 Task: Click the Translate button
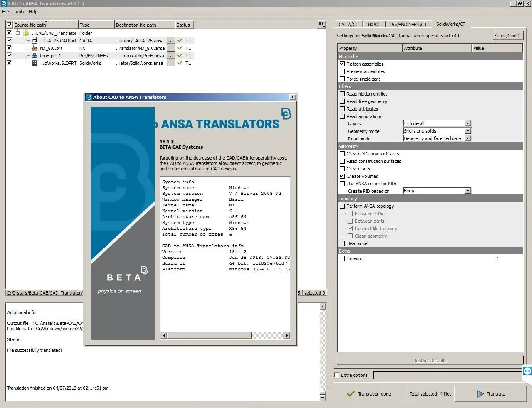491,394
